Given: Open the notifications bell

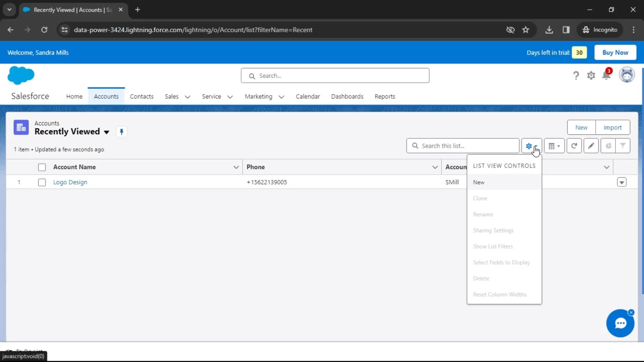Looking at the screenshot, I should [606, 75].
